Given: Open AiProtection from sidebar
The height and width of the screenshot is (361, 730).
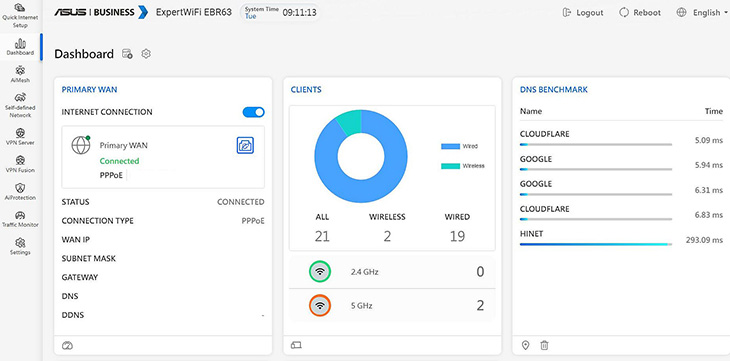Looking at the screenshot, I should point(20,191).
